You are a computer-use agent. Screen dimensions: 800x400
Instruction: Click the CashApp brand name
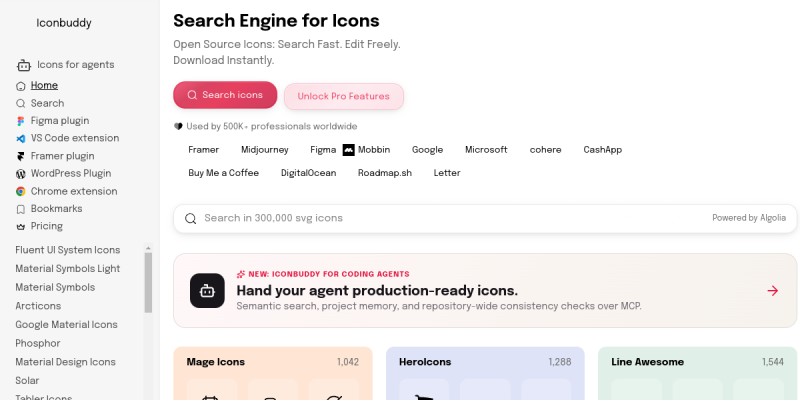pyautogui.click(x=603, y=150)
